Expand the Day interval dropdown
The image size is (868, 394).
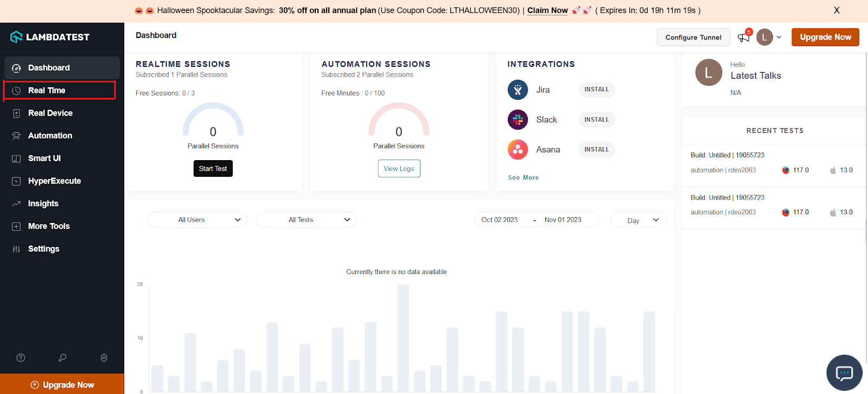point(638,220)
